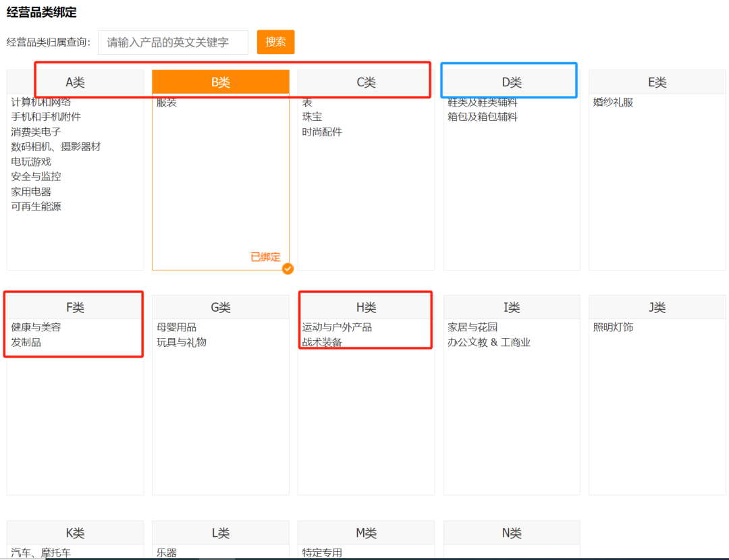
Task: Click the 请输入产品的英文关键字 input field
Action: click(173, 42)
